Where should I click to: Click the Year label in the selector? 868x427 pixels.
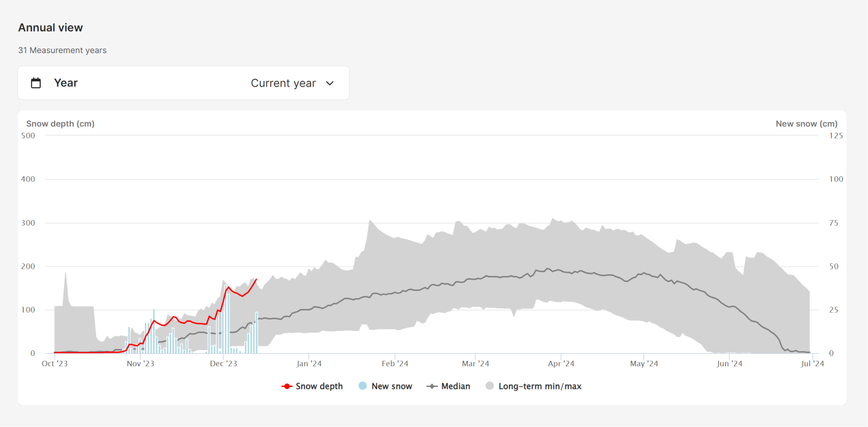tap(66, 83)
